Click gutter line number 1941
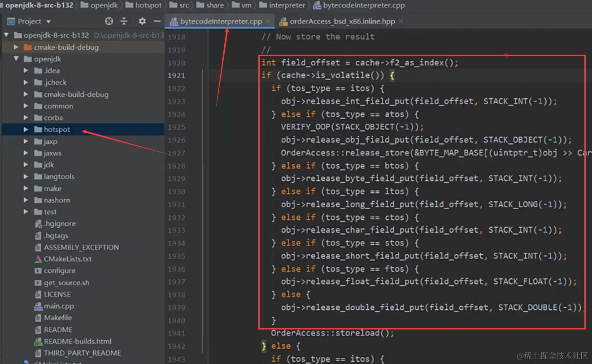The image size is (592, 364). pos(176,333)
